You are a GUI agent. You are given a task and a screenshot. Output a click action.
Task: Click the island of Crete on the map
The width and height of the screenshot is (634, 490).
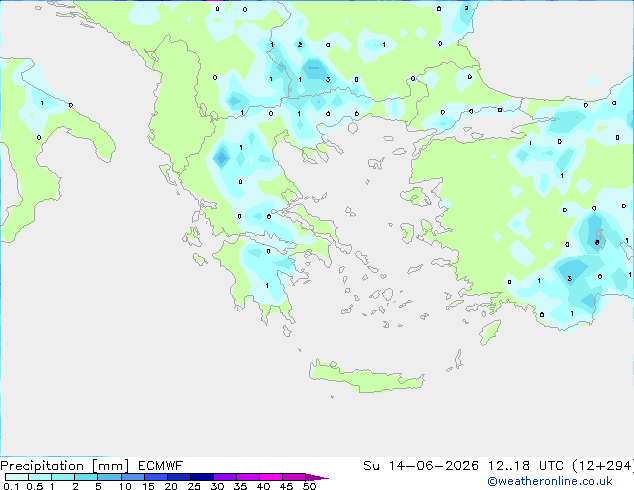point(366,377)
